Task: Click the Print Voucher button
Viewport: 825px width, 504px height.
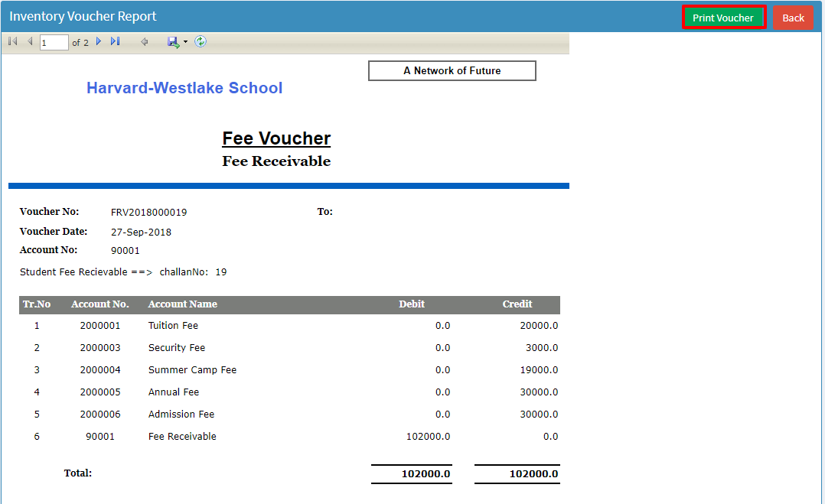Action: (x=723, y=18)
